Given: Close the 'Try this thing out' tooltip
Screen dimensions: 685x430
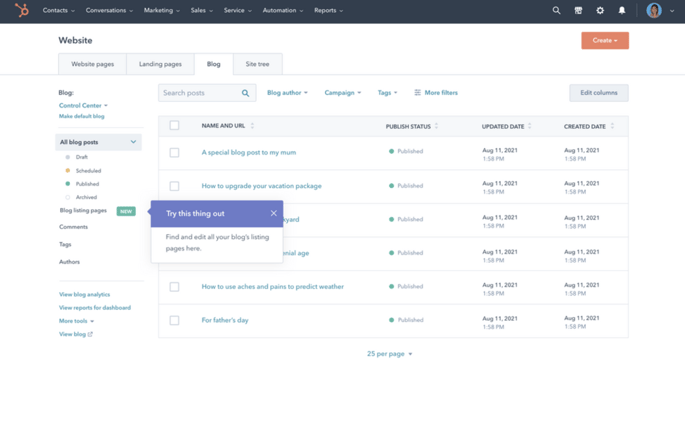Looking at the screenshot, I should (x=273, y=213).
